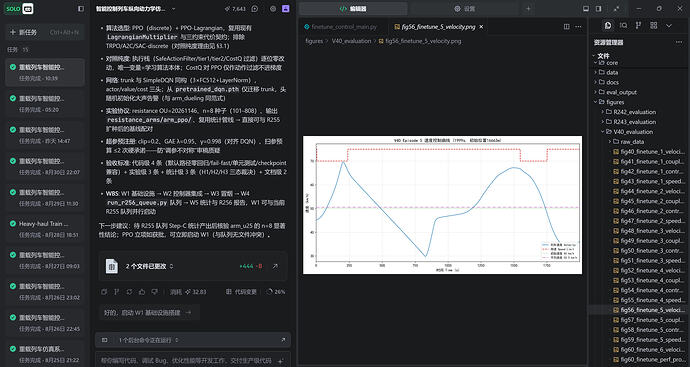Toggle the bottom panel layout icon
Screen dimensions: 690x367
pos(586,9)
